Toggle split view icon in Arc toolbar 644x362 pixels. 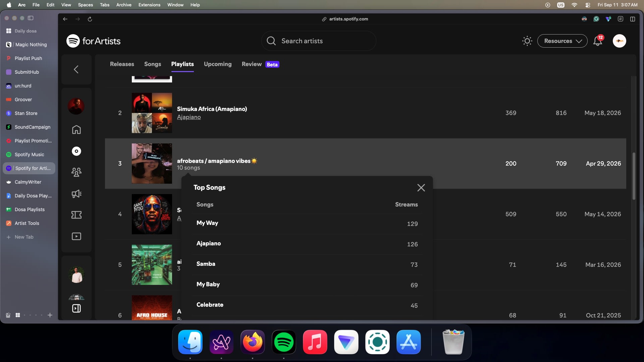(x=633, y=19)
